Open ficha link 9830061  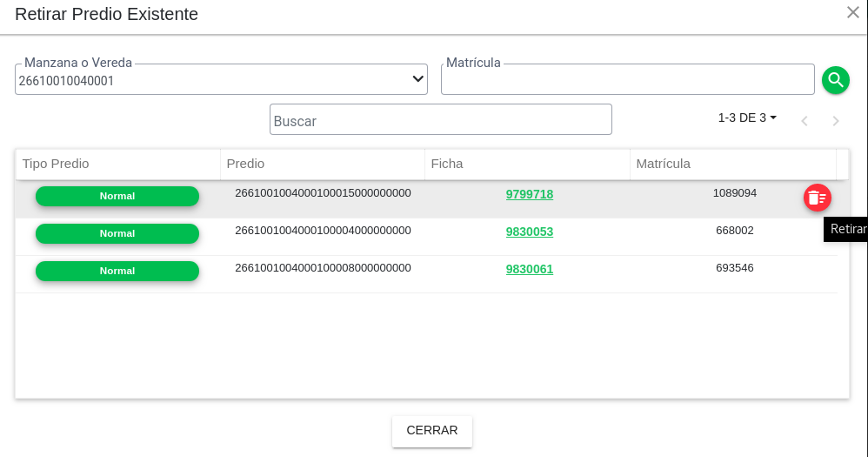[x=529, y=269]
